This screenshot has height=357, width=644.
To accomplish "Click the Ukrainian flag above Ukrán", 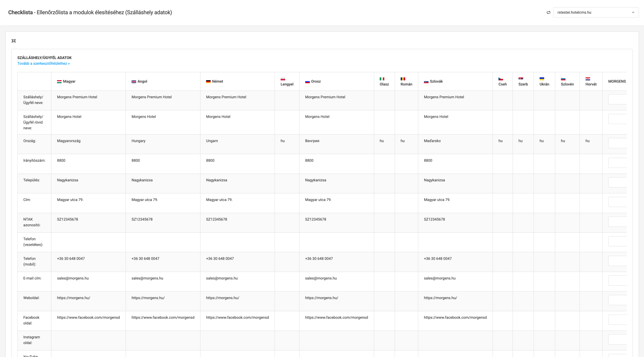I will [x=542, y=79].
